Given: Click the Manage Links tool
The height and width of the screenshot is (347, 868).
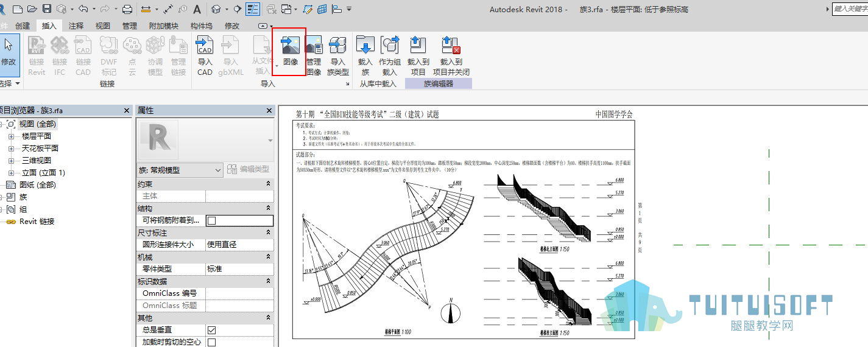Looking at the screenshot, I should coord(178,55).
